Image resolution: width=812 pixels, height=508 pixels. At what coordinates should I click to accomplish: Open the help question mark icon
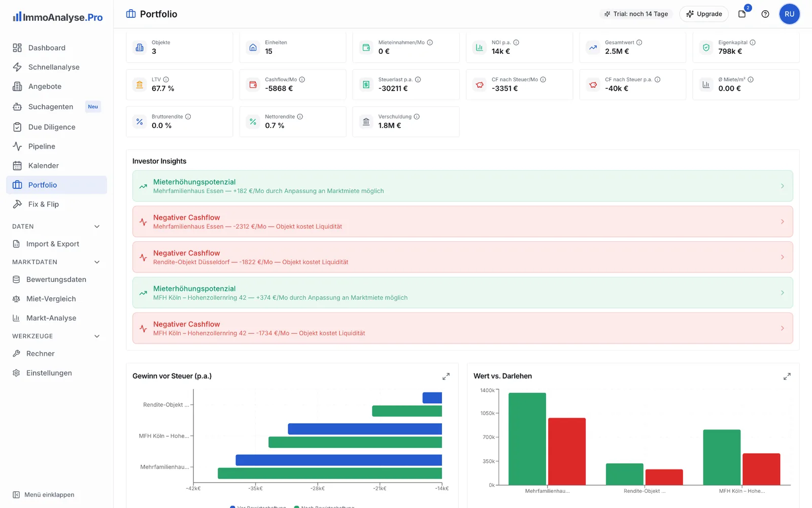(x=765, y=14)
